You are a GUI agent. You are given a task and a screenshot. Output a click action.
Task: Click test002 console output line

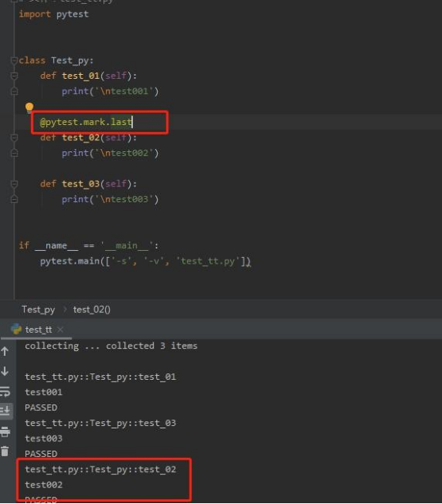(43, 485)
